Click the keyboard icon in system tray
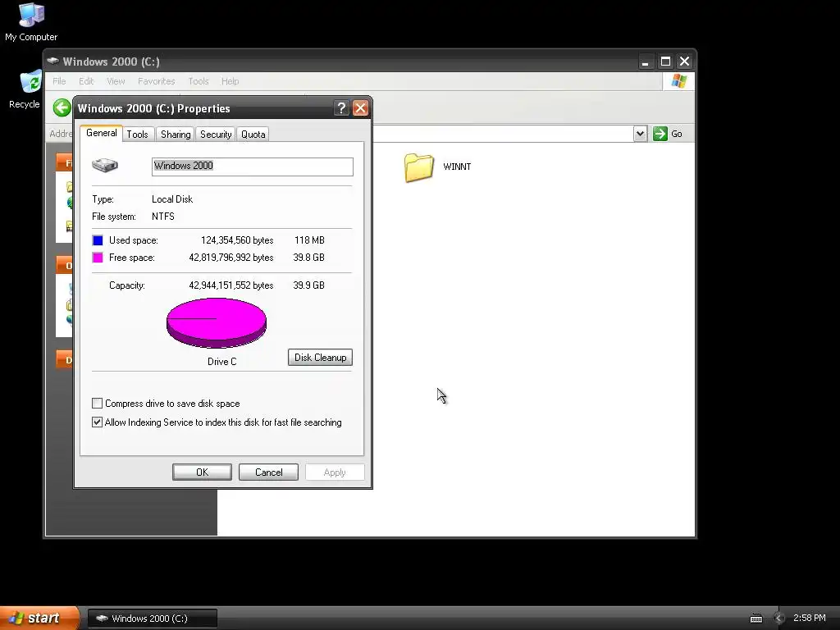 pos(756,619)
